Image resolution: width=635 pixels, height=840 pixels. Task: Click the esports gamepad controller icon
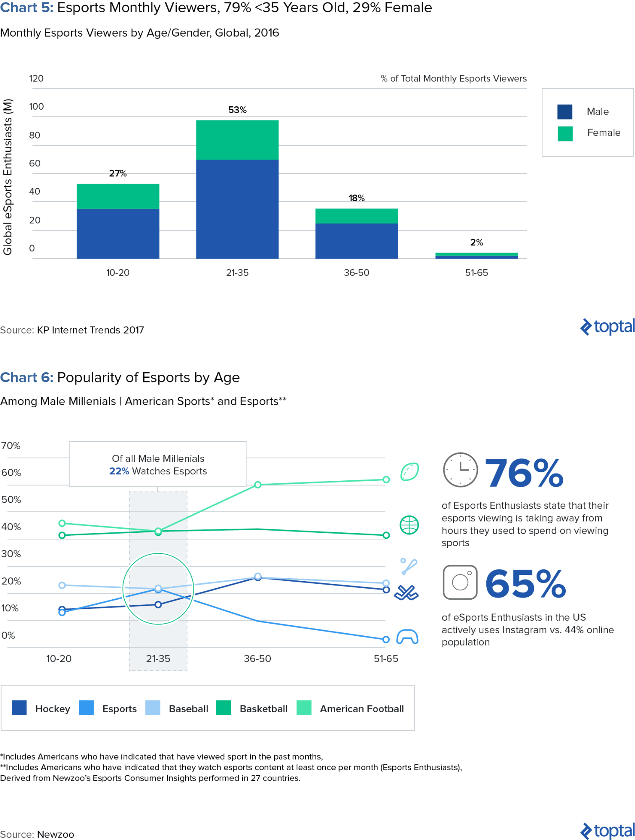pos(407,637)
